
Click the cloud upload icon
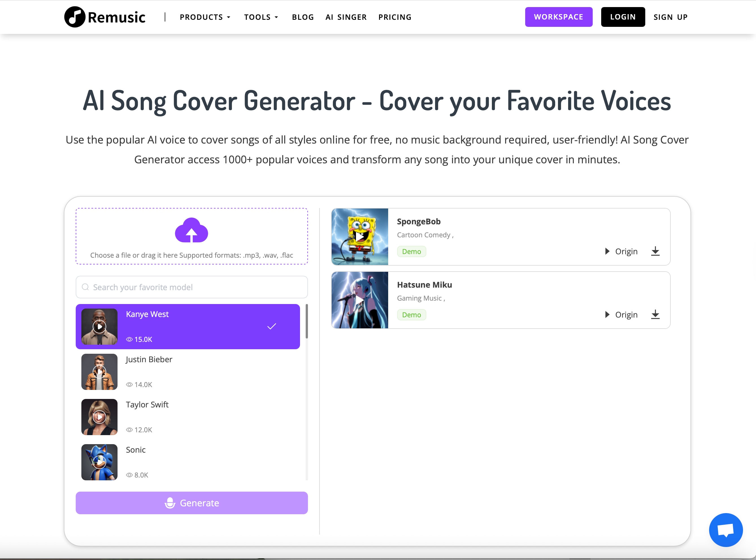192,230
